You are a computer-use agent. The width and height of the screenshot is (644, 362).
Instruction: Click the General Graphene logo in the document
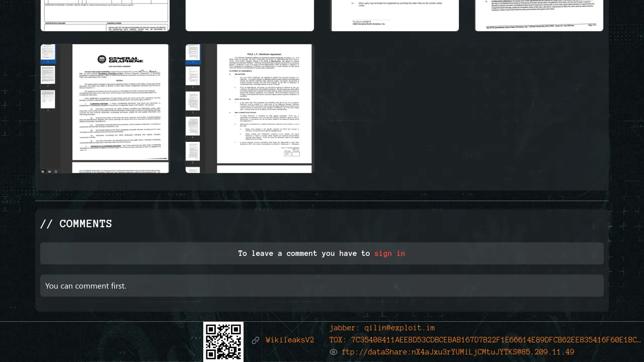(x=120, y=59)
